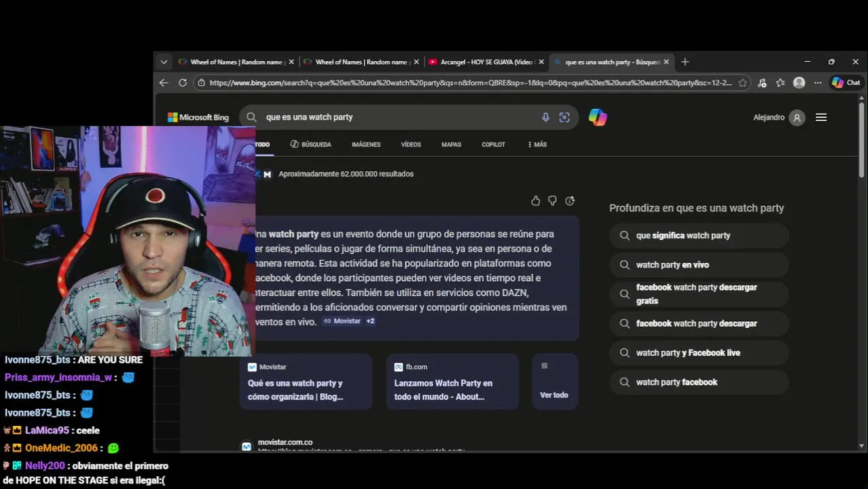This screenshot has width=868, height=489.
Task: Click the colorful Copilot icon
Action: (x=598, y=117)
